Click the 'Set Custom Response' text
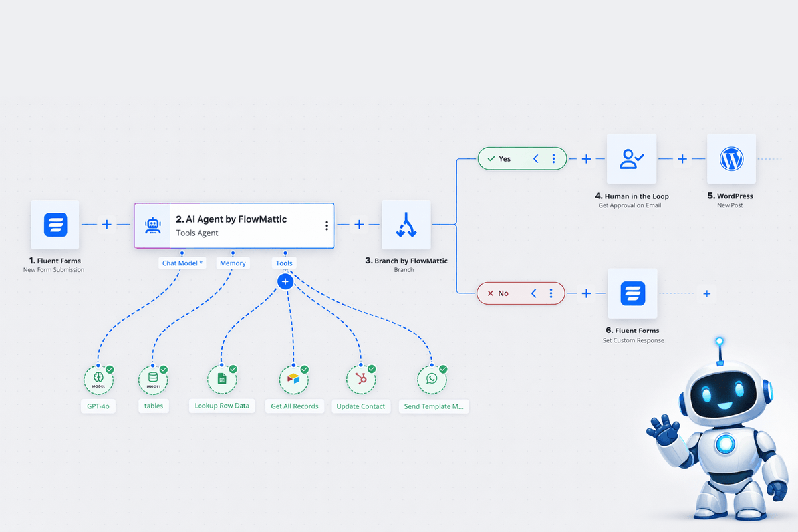This screenshot has width=798, height=532. click(x=632, y=340)
